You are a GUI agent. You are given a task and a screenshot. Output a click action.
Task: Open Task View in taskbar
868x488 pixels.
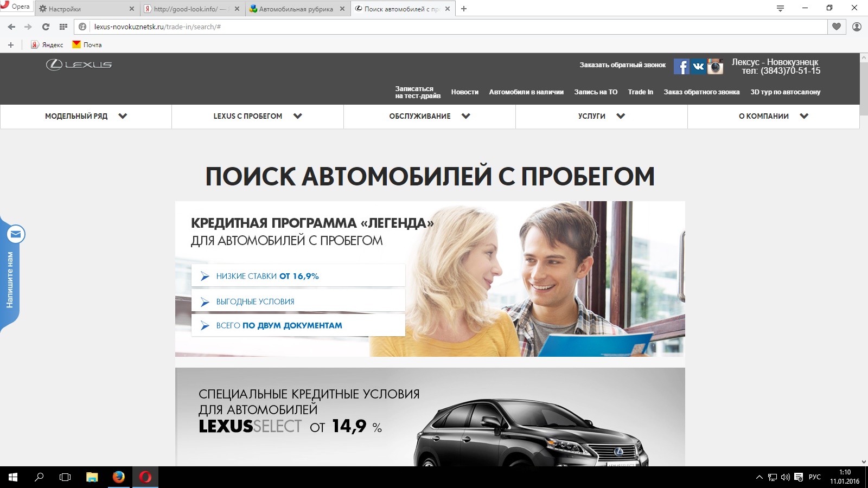[65, 477]
